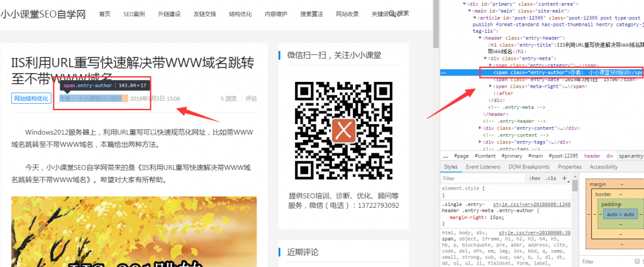Open 内容维护 navigation item
The width and height of the screenshot is (644, 267).
point(276,14)
